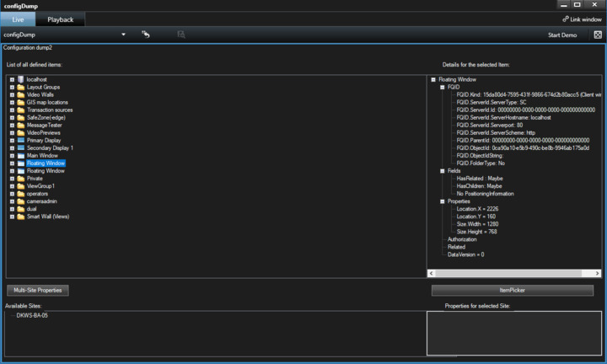Click the Smart Wall (Views) folder icon
Viewport: 607px width, 364px height.
tap(21, 217)
